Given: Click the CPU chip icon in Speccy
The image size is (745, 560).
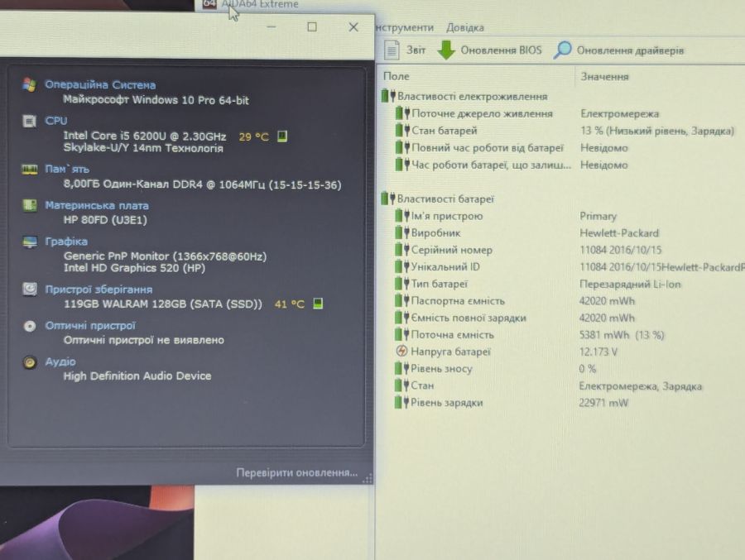Looking at the screenshot, I should click(30, 121).
